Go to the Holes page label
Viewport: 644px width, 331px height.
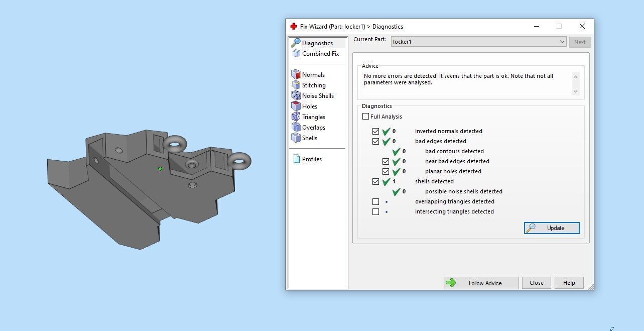[x=310, y=106]
